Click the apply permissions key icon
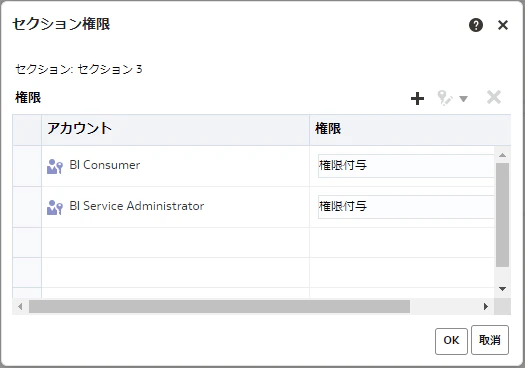 click(x=445, y=98)
